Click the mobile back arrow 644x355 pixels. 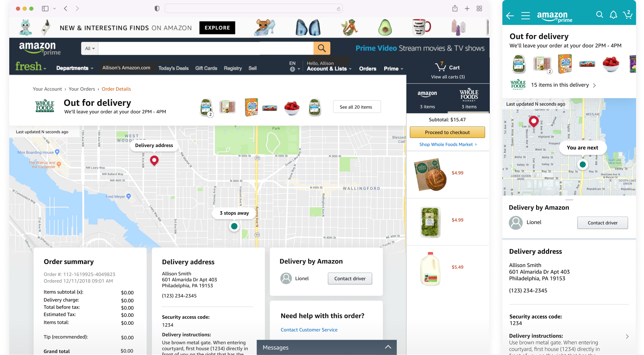[510, 15]
